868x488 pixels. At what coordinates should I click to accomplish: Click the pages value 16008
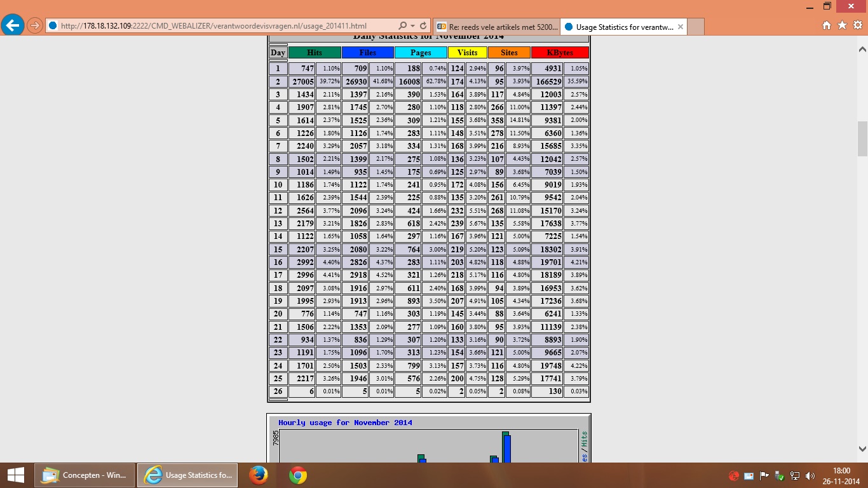(x=409, y=81)
